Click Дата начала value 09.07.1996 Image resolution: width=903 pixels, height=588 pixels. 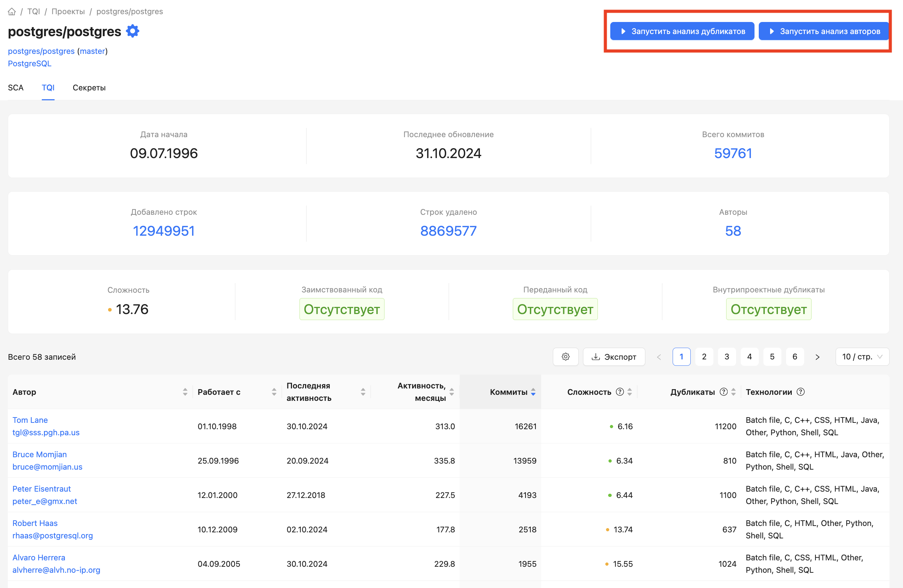[x=163, y=153]
